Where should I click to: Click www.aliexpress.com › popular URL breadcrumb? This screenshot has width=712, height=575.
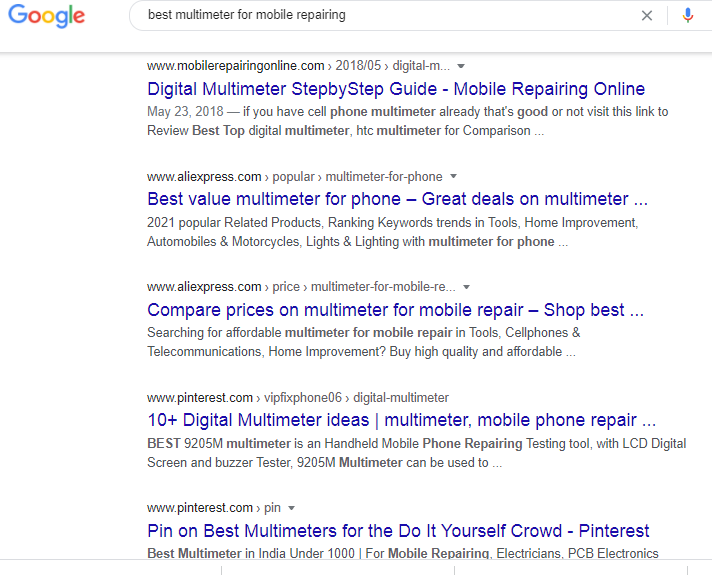tap(295, 177)
